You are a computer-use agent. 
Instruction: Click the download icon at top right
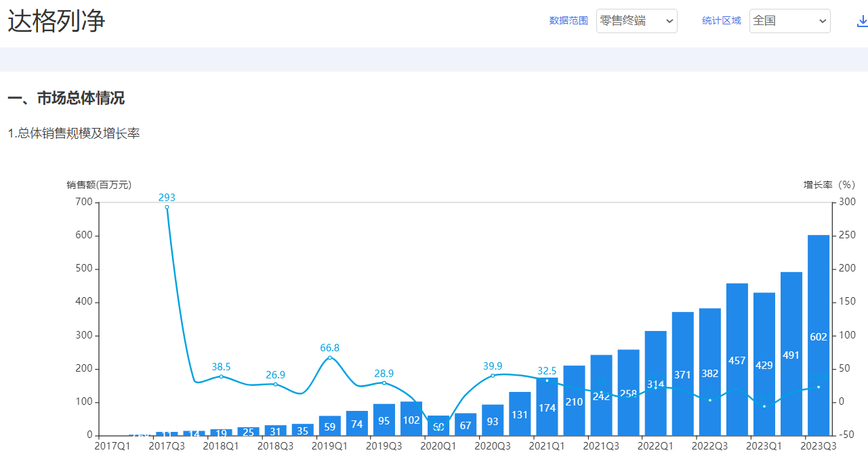click(x=862, y=21)
